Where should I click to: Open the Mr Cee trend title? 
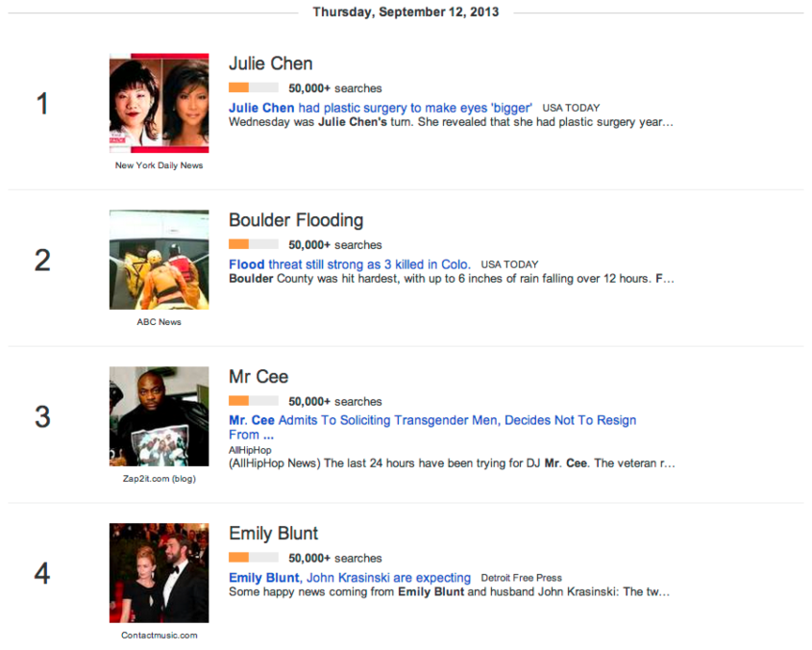(x=258, y=377)
